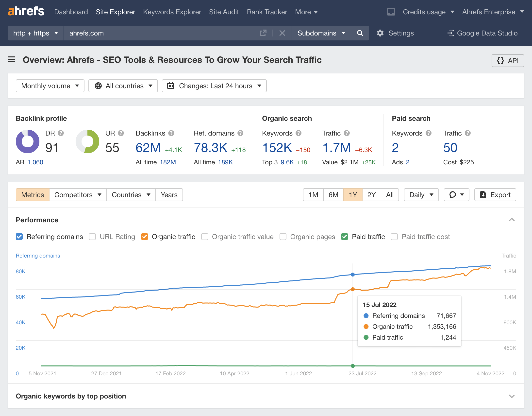Viewport: 532px width, 416px height.
Task: Click the external link icon beside ahrefs.com
Action: click(263, 33)
